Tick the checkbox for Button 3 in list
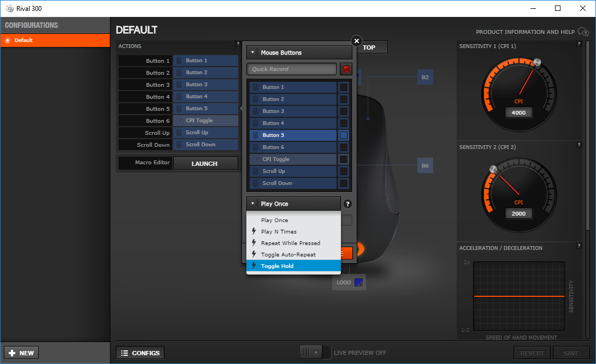 click(x=344, y=111)
